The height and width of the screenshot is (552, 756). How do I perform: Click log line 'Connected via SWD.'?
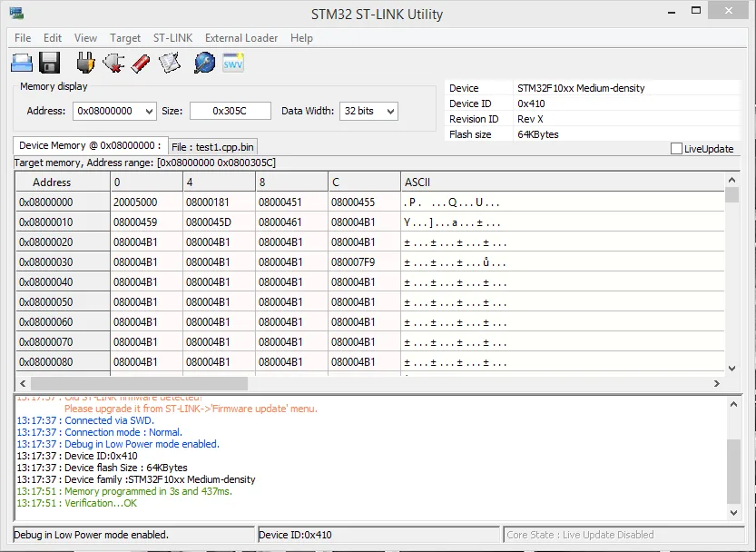110,420
